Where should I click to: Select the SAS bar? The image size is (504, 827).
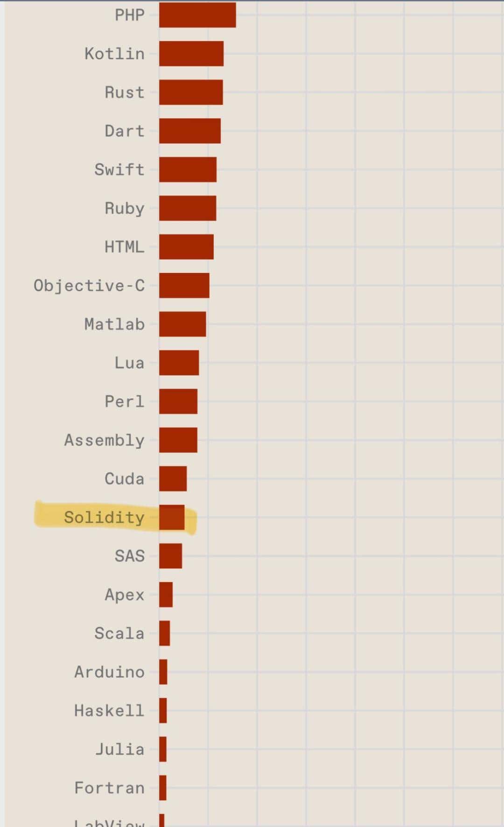coord(170,556)
